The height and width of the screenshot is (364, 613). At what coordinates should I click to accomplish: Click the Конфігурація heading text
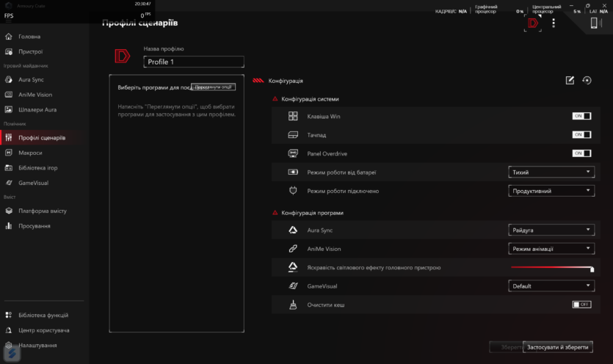tap(286, 81)
